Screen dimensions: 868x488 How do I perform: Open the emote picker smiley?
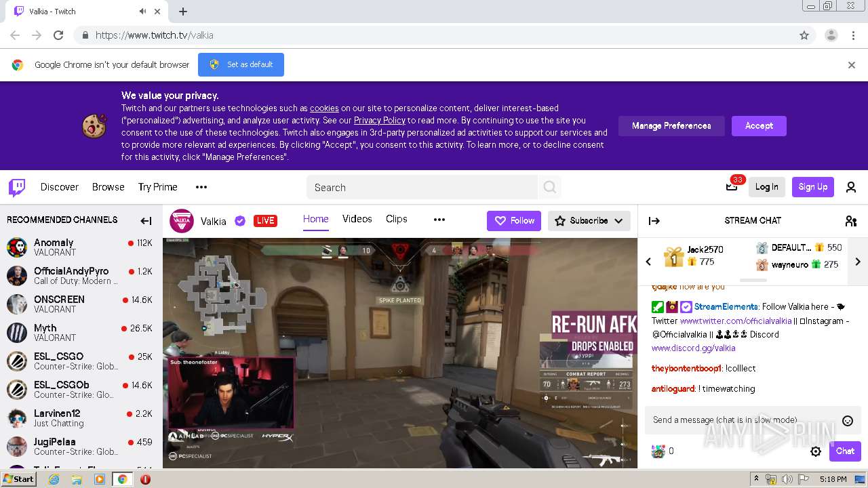click(x=847, y=420)
